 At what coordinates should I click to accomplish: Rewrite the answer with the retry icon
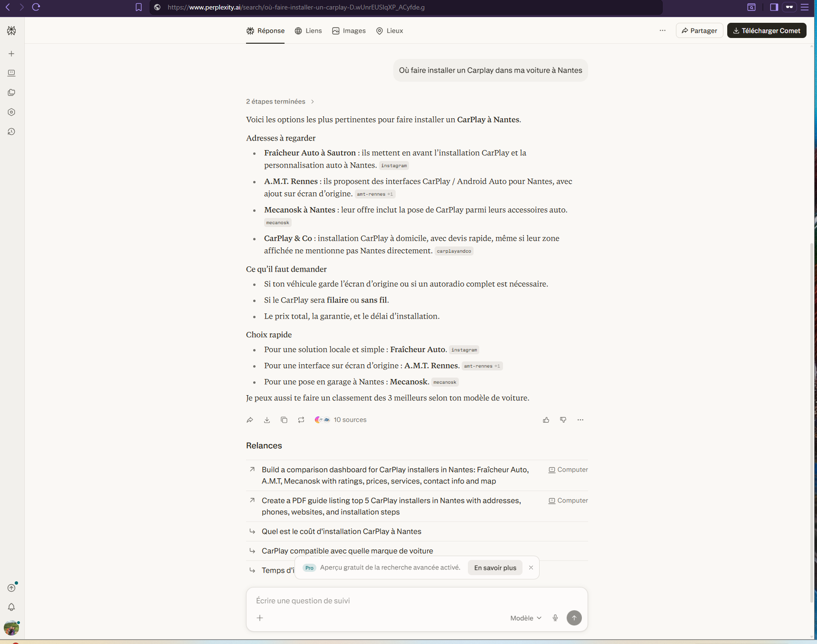(x=301, y=420)
